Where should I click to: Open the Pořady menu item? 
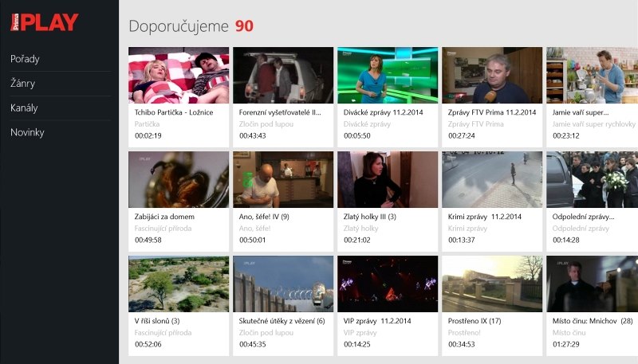pyautogui.click(x=25, y=59)
